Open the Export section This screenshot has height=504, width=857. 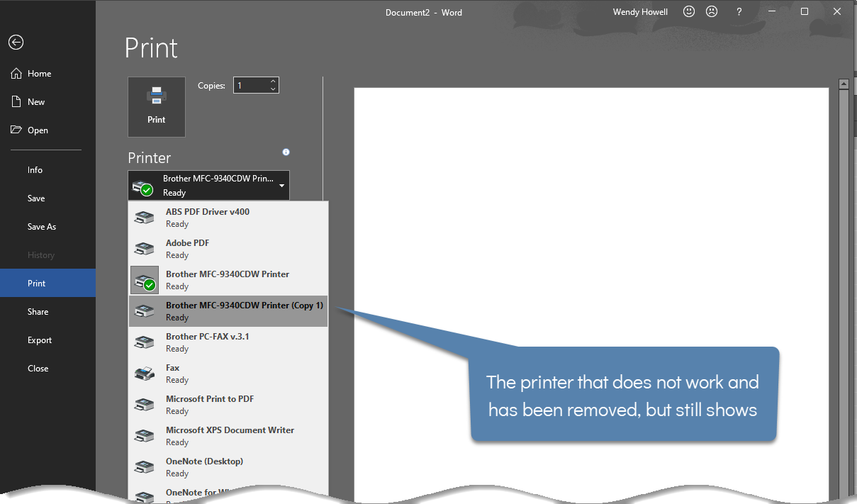(x=39, y=340)
